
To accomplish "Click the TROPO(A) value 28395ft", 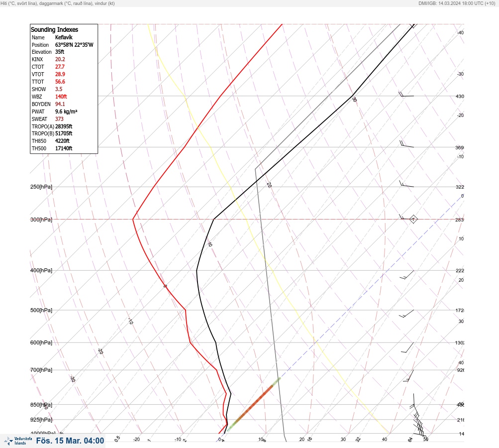I will tap(64, 126).
